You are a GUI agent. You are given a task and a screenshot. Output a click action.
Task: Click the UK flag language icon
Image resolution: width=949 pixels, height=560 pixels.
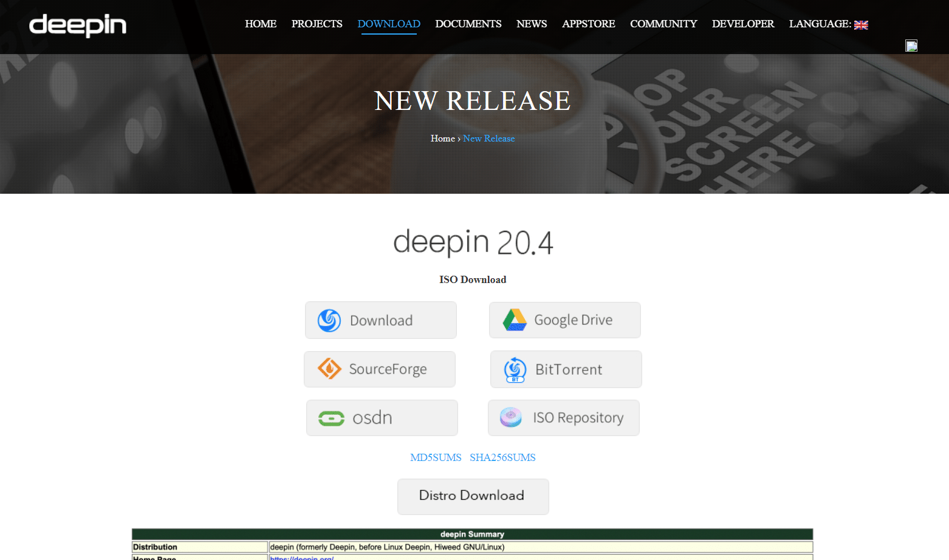(x=861, y=25)
